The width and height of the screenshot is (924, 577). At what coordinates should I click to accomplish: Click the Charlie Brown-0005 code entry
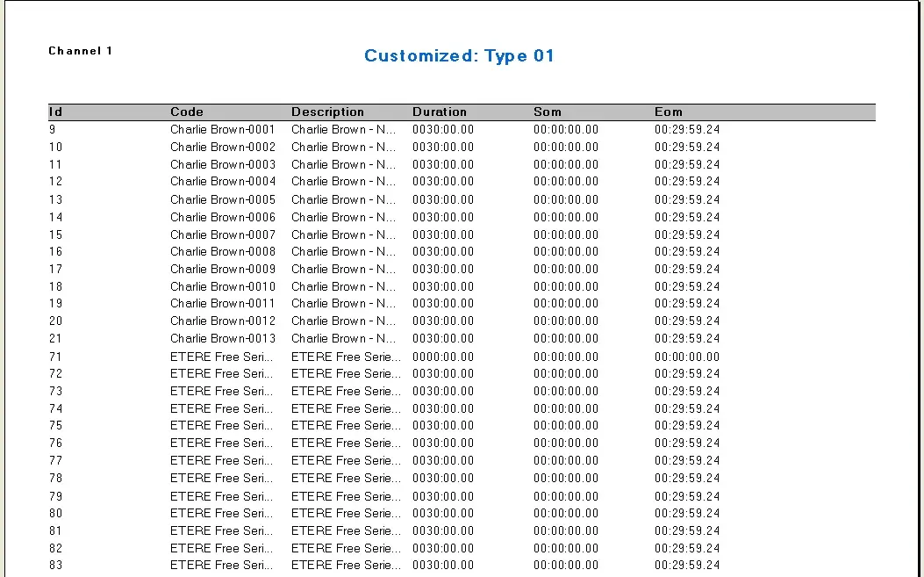[223, 199]
